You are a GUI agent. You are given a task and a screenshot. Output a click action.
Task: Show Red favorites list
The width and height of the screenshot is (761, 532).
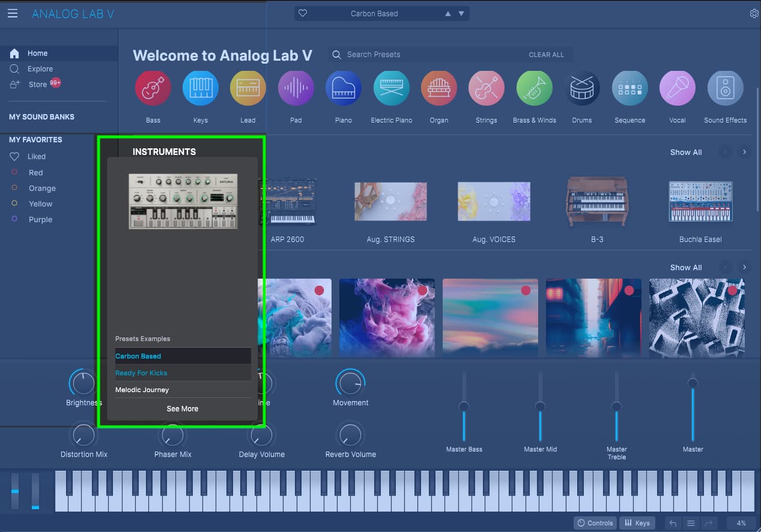coord(35,173)
